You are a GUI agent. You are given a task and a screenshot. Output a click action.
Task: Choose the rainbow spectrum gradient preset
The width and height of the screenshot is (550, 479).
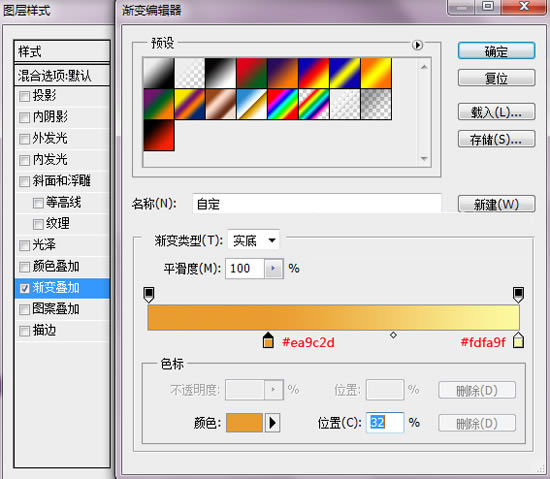click(283, 104)
